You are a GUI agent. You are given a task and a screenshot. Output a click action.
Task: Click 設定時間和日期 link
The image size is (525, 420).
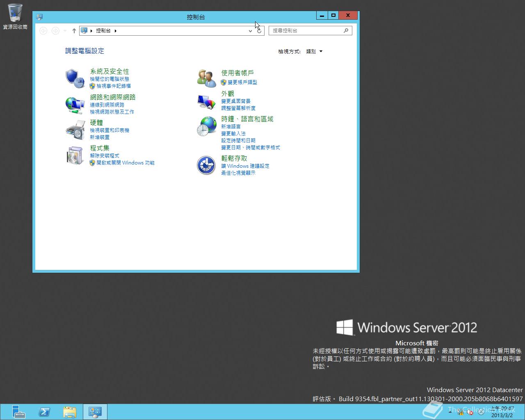tap(238, 141)
